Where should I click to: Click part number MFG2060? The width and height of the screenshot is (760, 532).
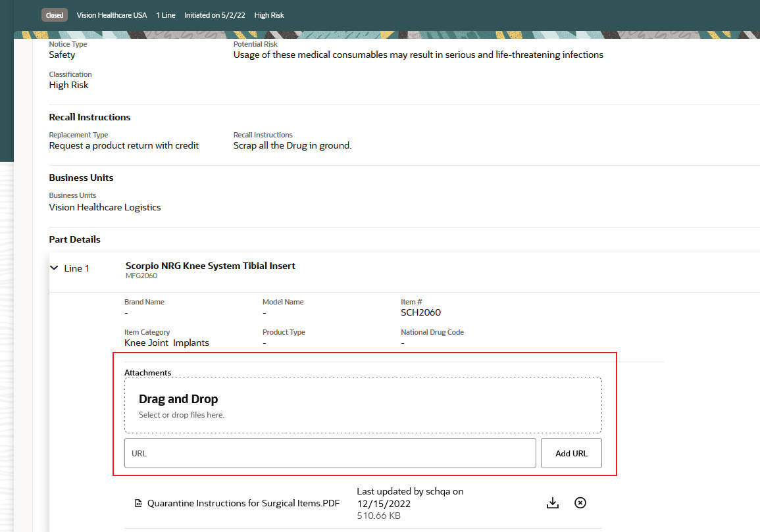coord(141,276)
